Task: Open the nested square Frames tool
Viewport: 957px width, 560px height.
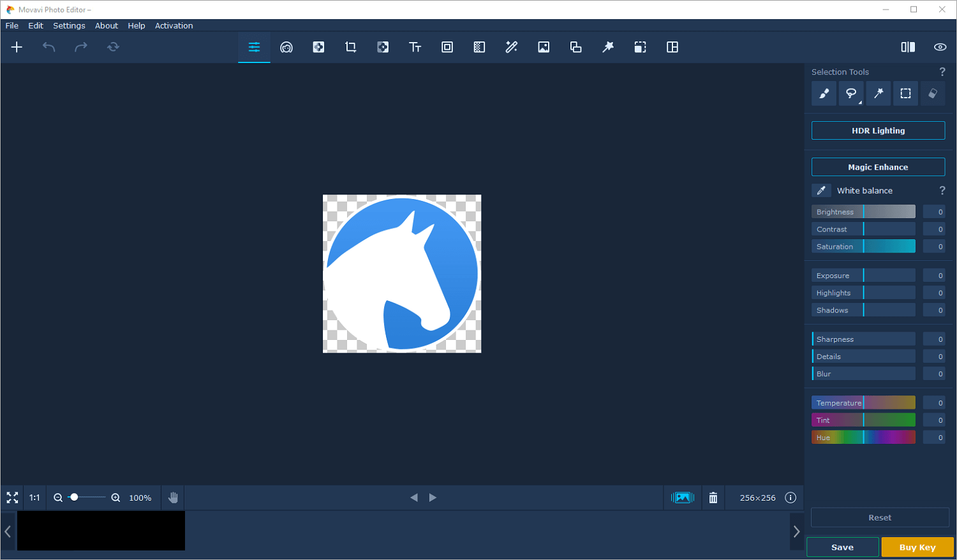Action: 447,47
